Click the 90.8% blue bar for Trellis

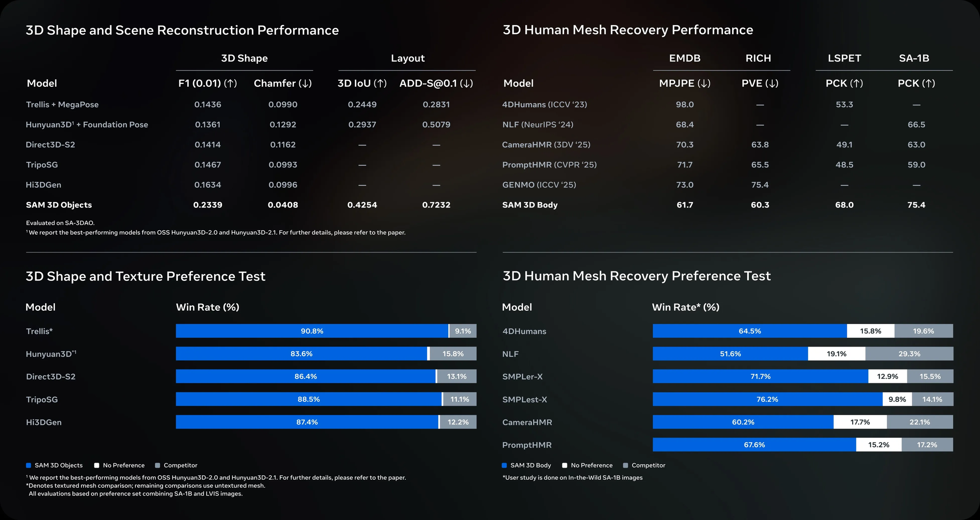[x=312, y=331]
